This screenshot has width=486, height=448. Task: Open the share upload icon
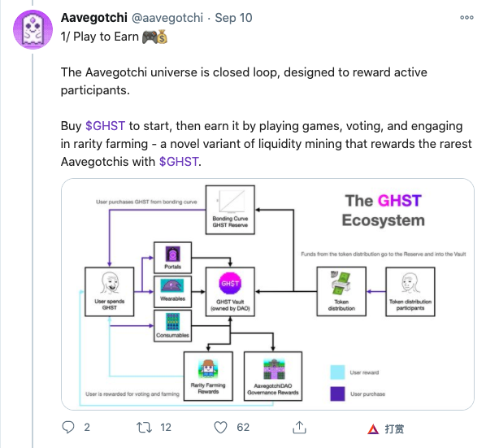point(299,427)
